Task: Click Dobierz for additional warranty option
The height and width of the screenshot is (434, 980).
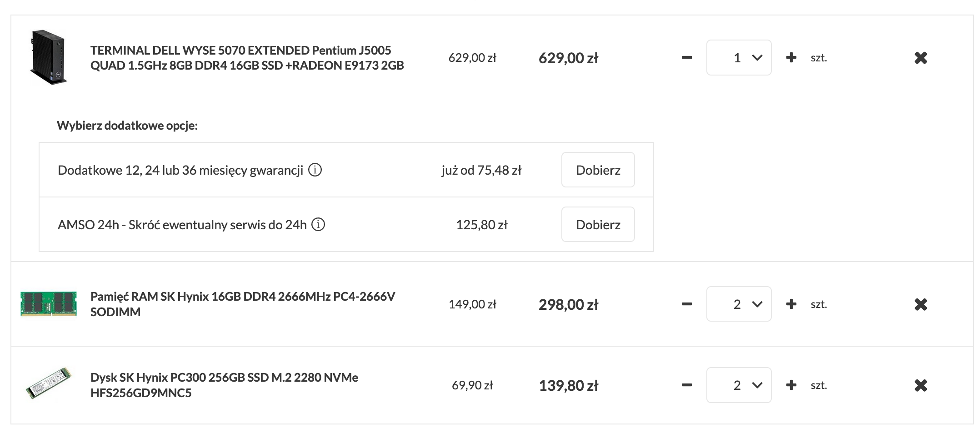Action: pyautogui.click(x=598, y=170)
